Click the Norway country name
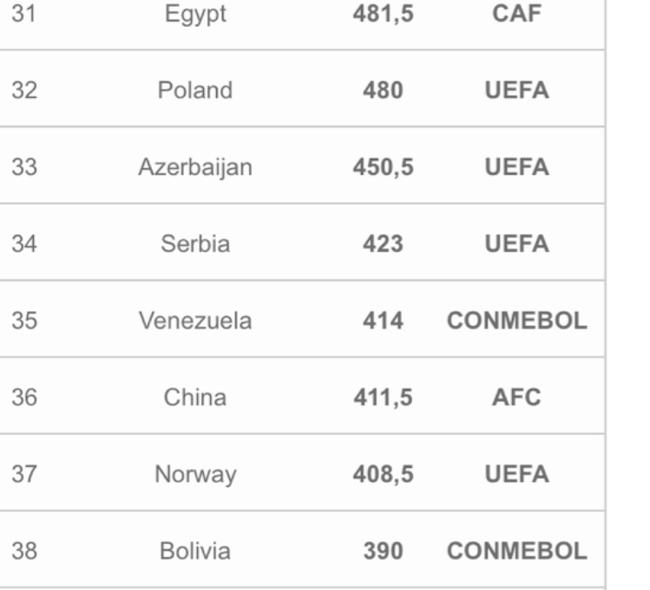The height and width of the screenshot is (590, 650). point(195,475)
